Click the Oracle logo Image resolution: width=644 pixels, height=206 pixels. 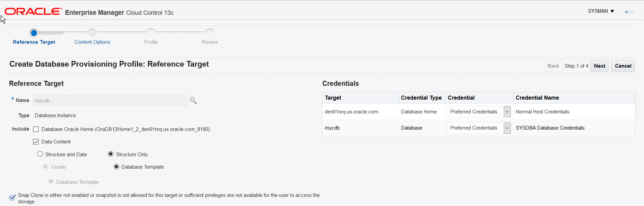(33, 12)
